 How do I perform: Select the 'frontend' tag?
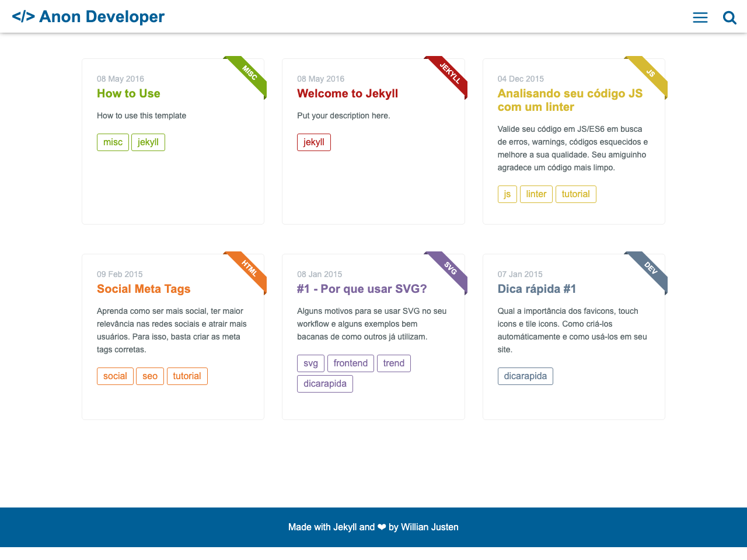350,363
